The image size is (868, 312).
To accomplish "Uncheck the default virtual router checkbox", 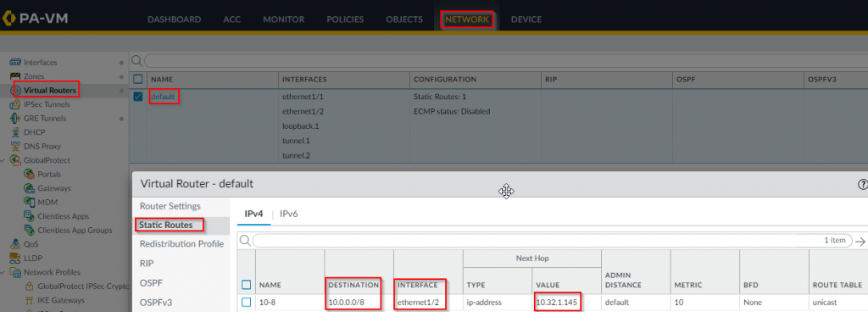I will pyautogui.click(x=138, y=97).
